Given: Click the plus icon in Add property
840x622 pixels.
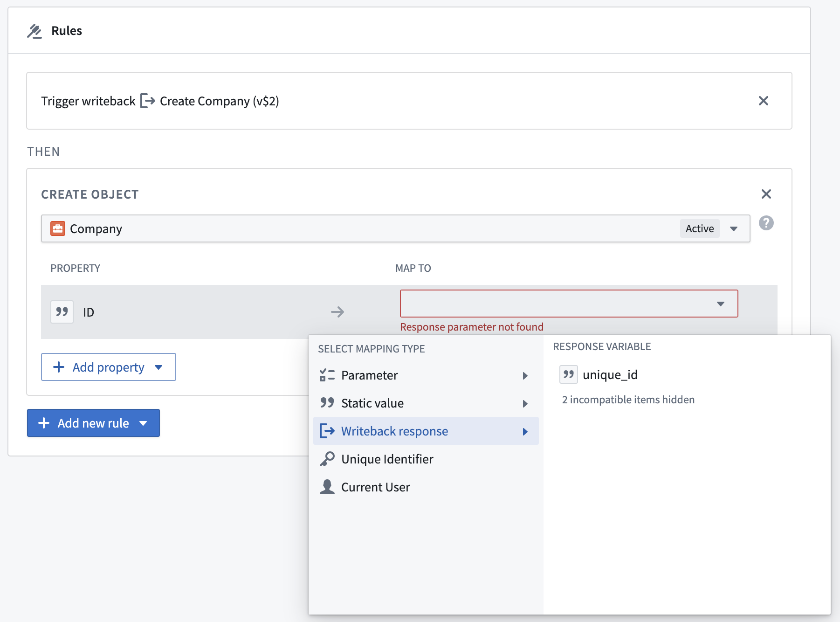Looking at the screenshot, I should tap(59, 367).
